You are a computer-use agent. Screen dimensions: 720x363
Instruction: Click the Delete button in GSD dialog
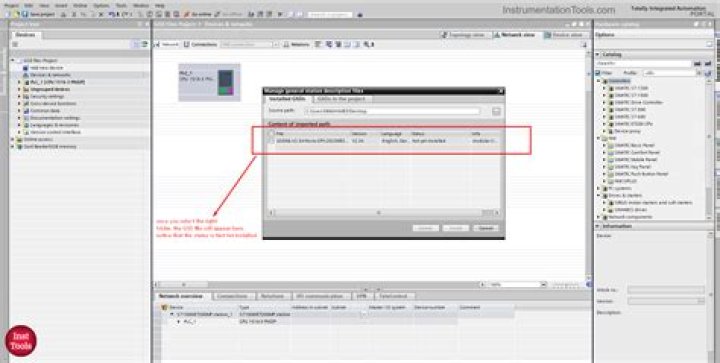[426, 228]
